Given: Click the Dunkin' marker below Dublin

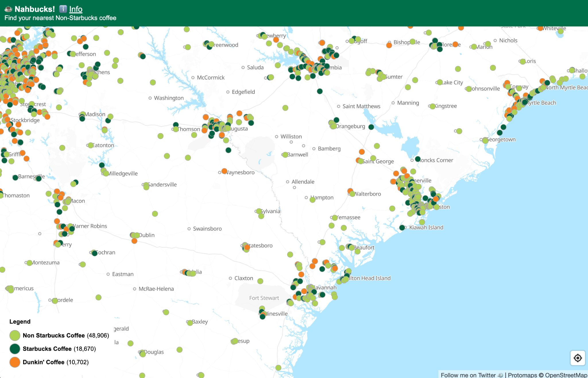Looking at the screenshot, I should coord(134,241).
